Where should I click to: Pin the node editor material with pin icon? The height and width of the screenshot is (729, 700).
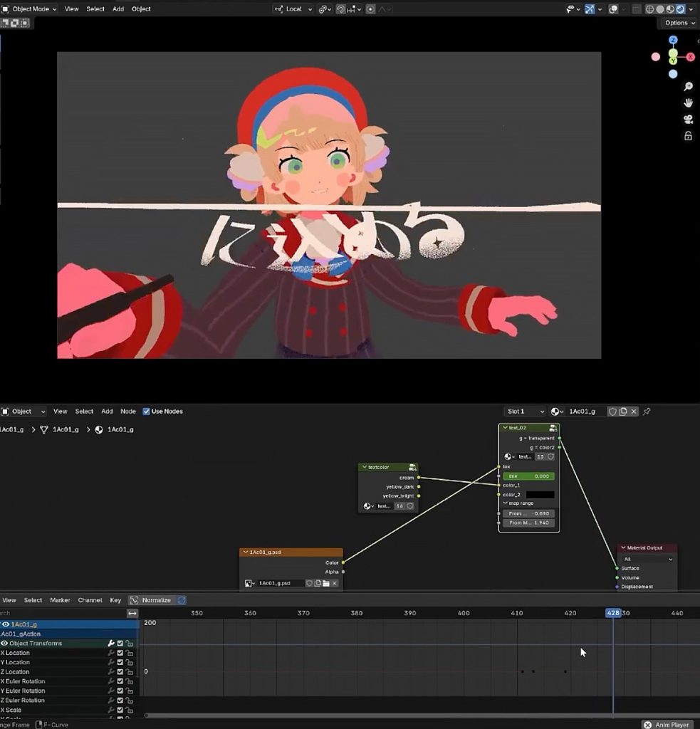[x=647, y=411]
